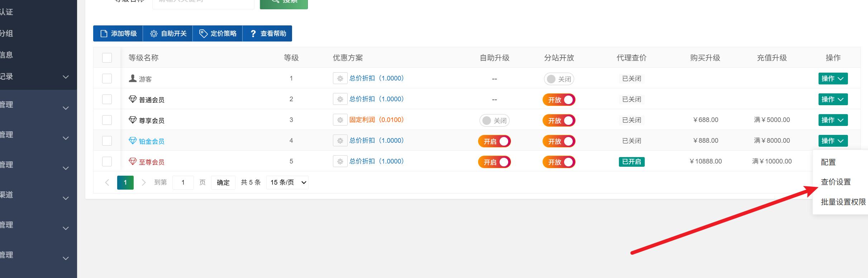This screenshot has height=278, width=868.
Task: Select the 普通会员 row checkbox
Action: 107,99
